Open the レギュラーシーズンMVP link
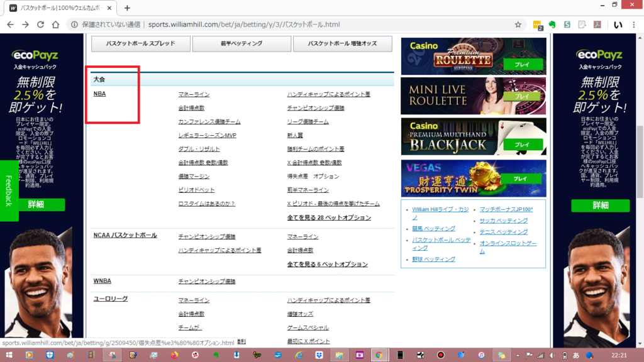The height and width of the screenshot is (362, 644). tap(208, 136)
